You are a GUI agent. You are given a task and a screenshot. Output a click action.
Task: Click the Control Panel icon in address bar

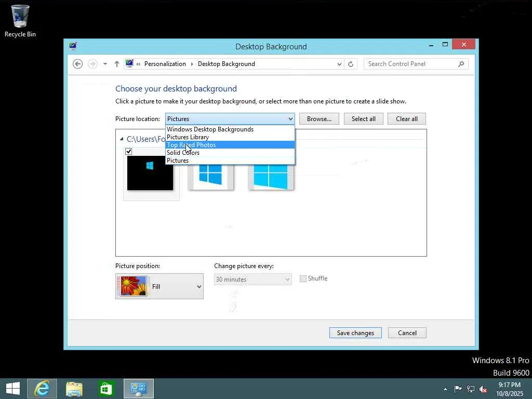click(x=129, y=63)
